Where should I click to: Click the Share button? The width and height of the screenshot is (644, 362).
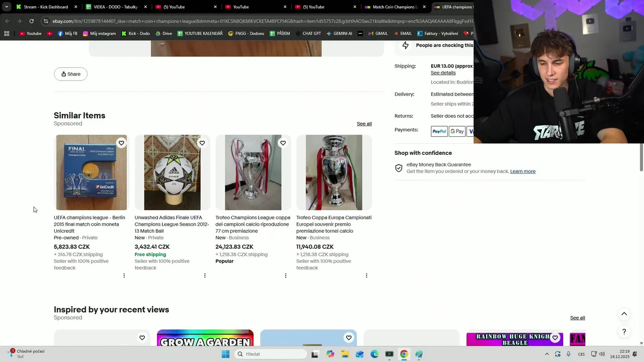coord(70,74)
